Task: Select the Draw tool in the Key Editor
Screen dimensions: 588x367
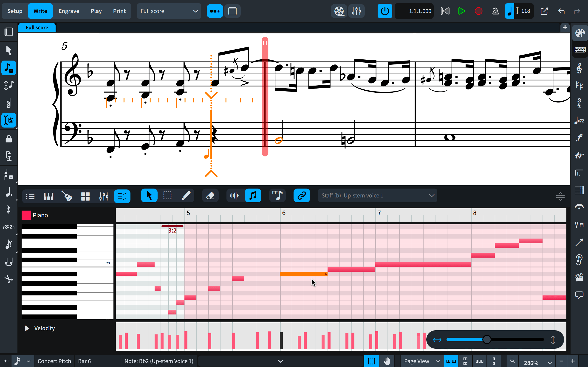Action: point(186,195)
